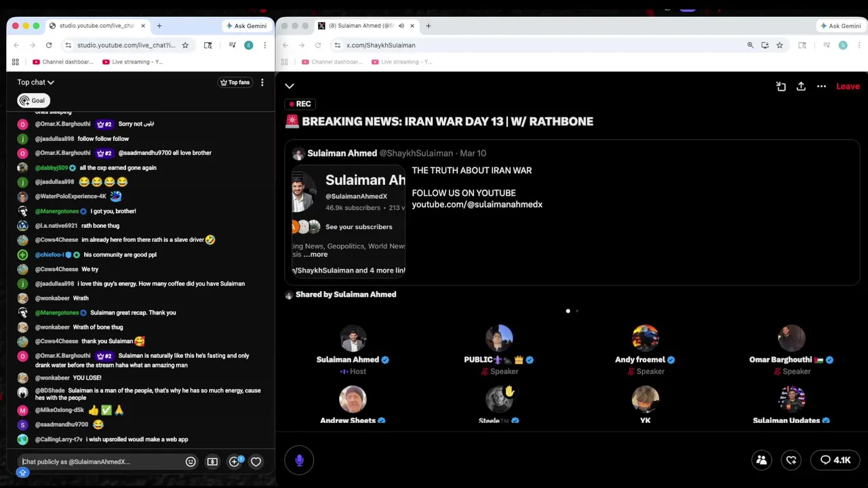Toggle the microphone in X Space

(x=299, y=460)
